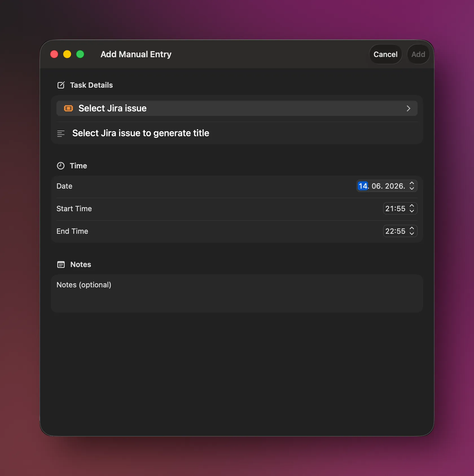This screenshot has height=476, width=474.
Task: Click the Cancel button
Action: pos(385,54)
